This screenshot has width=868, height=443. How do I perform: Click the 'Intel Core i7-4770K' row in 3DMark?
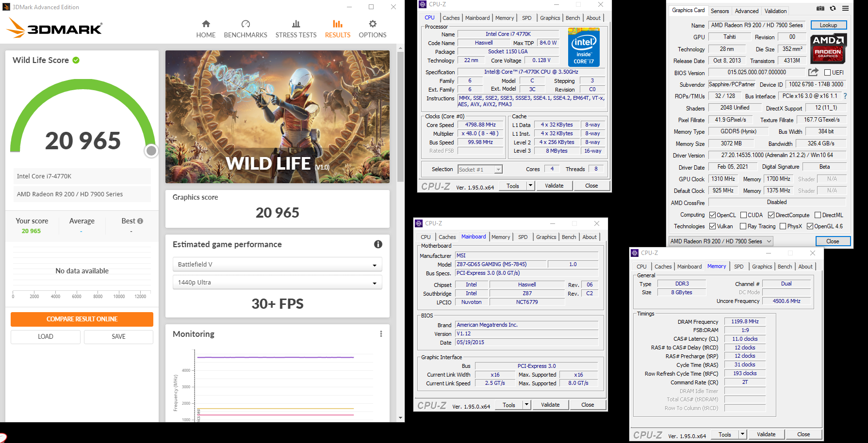click(x=82, y=176)
